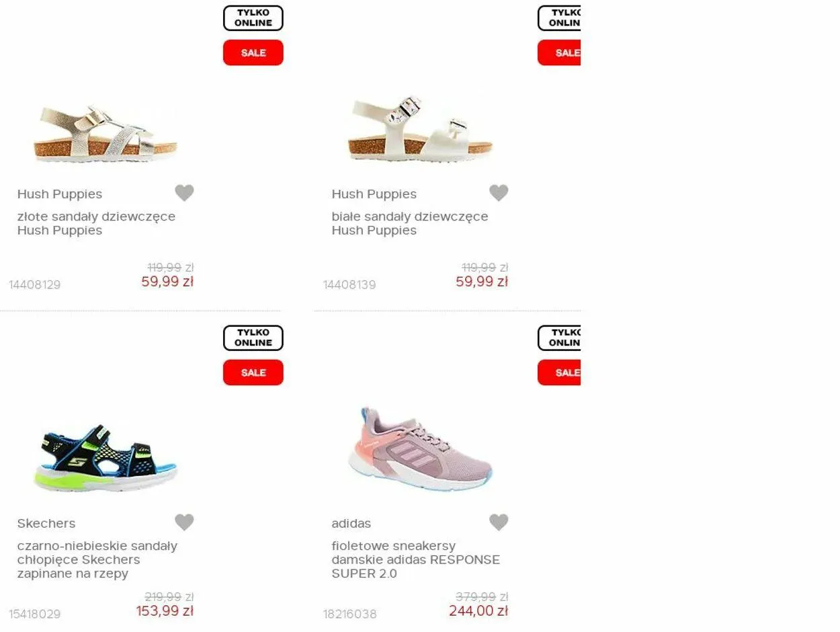Toggle heart icon for adidas sneakers
The width and height of the screenshot is (840, 632).
499,522
